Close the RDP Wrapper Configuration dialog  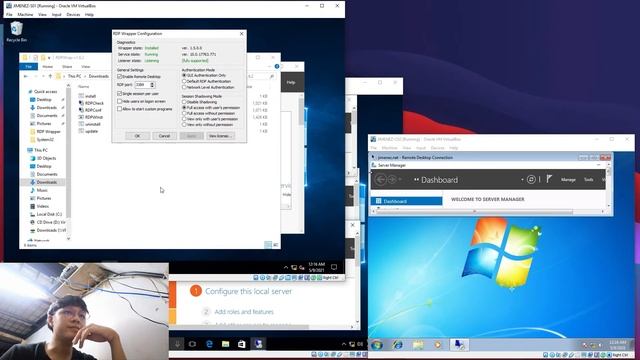coord(241,33)
